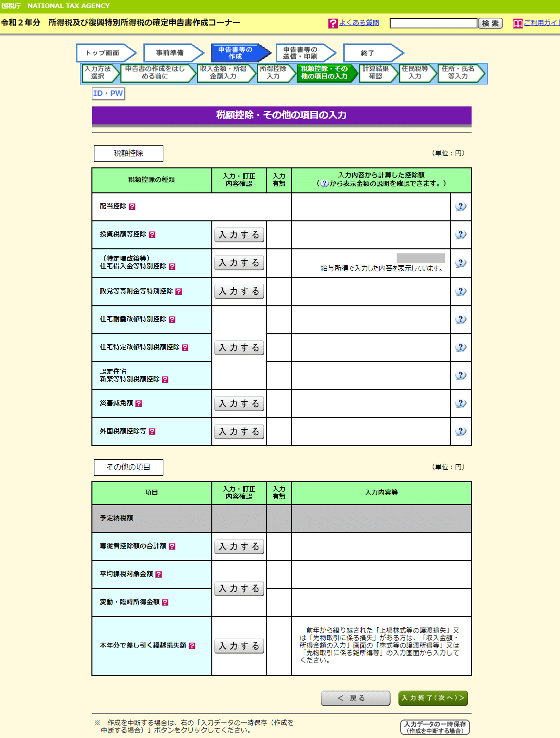
Task: Go to 住民税等入力 sub-step
Action: tap(418, 73)
